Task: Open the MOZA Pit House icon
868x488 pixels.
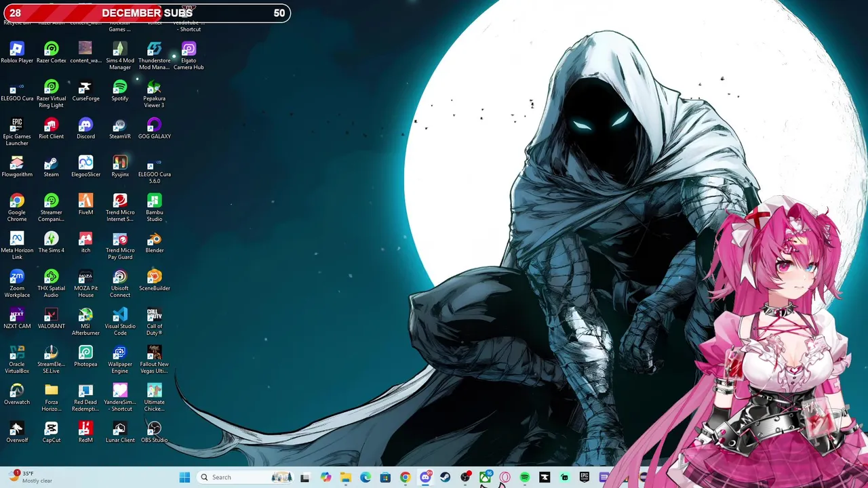Action: 85,284
